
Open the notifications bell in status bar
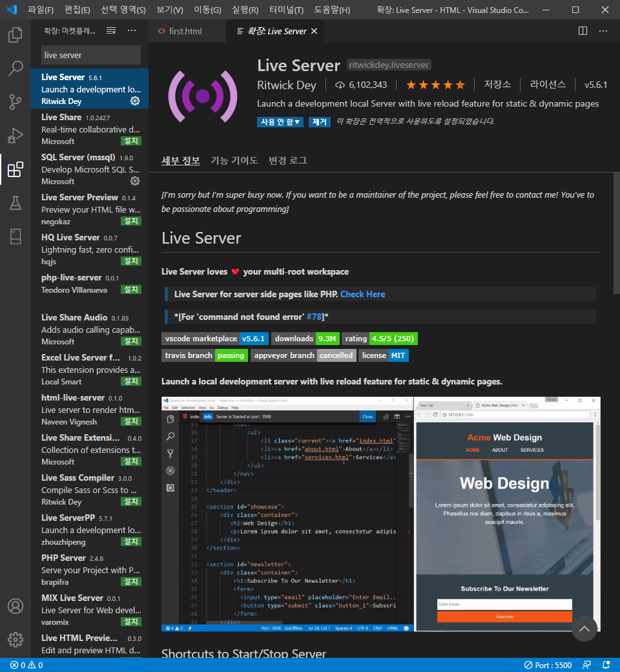(606, 665)
